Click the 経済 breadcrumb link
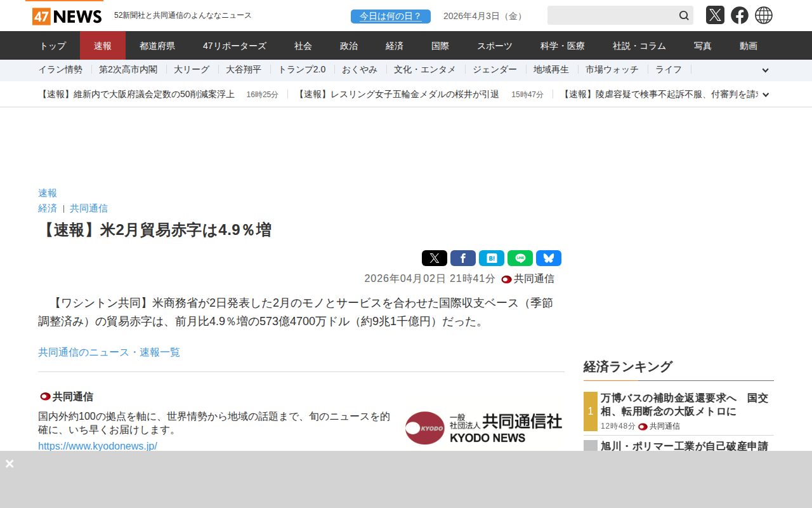The height and width of the screenshot is (508, 812). tap(48, 208)
